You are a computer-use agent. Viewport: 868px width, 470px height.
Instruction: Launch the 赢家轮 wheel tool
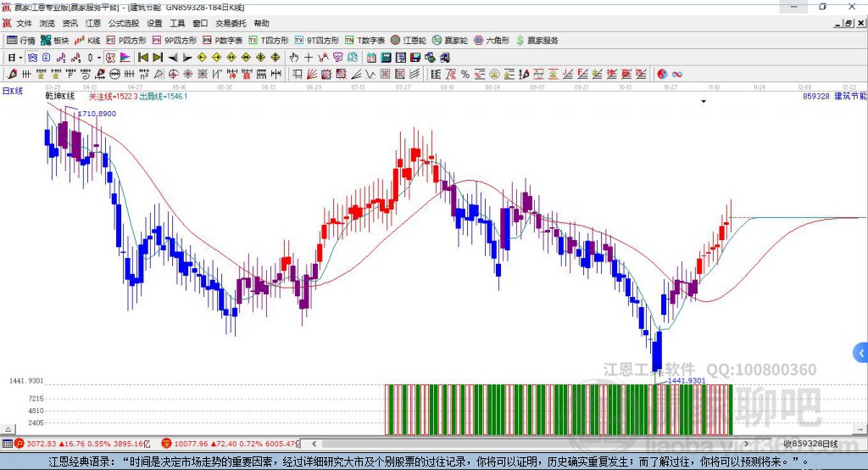[450, 41]
